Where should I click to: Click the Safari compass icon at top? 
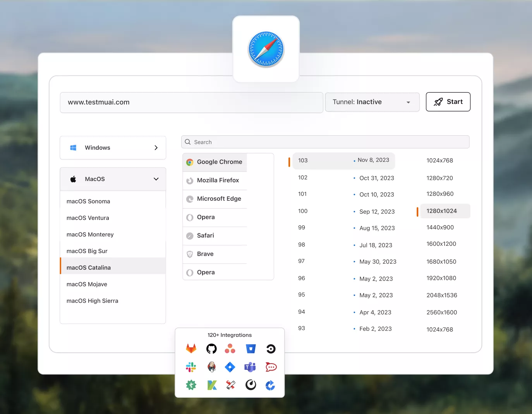tap(266, 49)
